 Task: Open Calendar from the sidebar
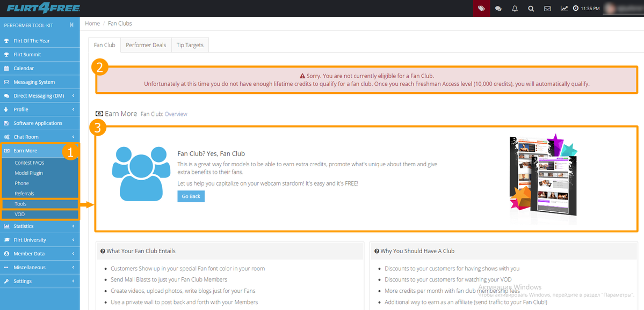click(24, 69)
